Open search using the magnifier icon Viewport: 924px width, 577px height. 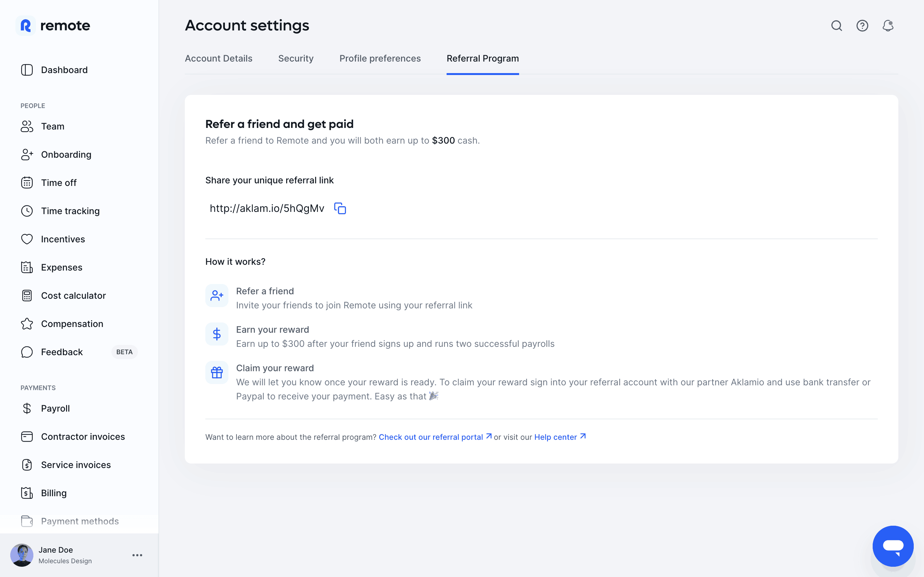click(836, 26)
